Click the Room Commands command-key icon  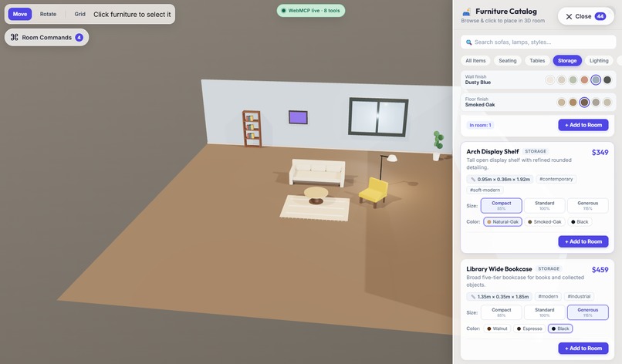pyautogui.click(x=15, y=37)
